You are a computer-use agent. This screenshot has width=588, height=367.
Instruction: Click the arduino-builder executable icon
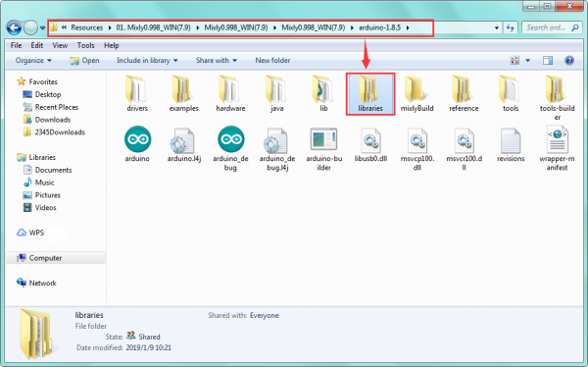(x=323, y=139)
